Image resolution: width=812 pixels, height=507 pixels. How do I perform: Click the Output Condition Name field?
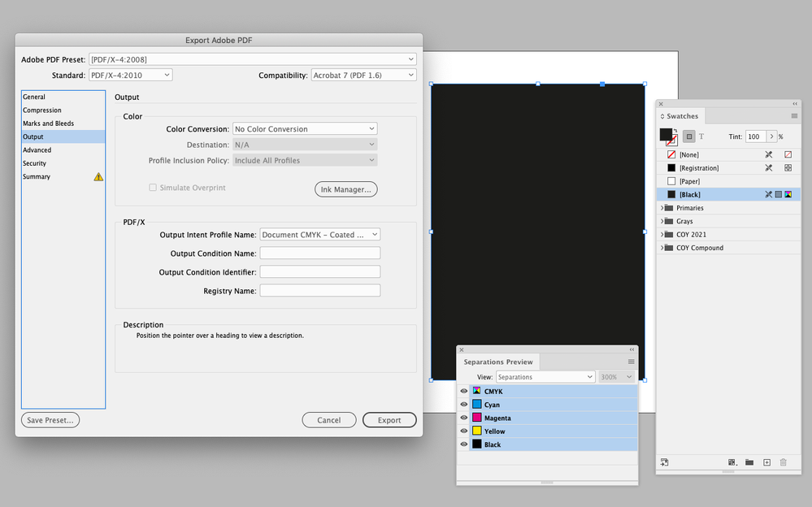(320, 253)
